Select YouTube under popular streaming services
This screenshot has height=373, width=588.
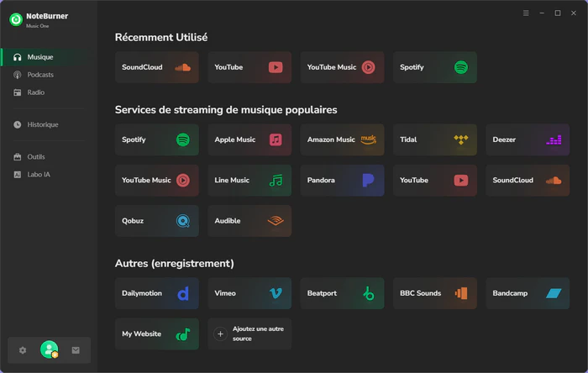434,181
